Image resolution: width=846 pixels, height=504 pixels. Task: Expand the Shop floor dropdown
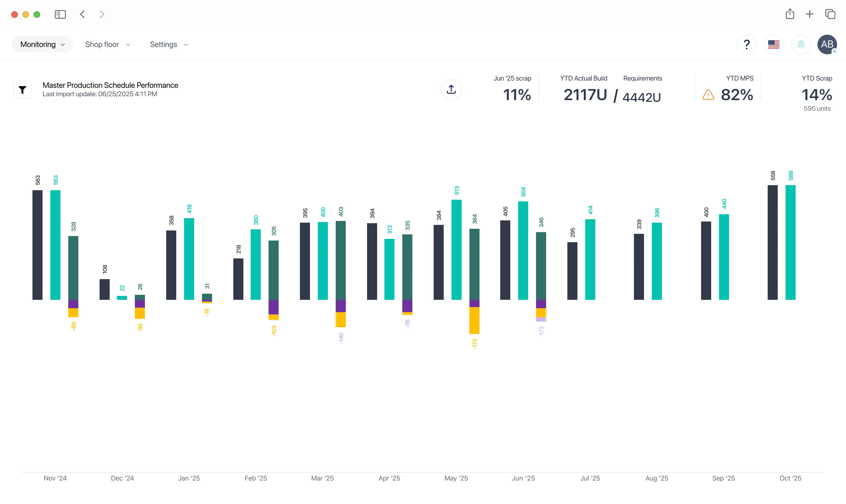107,44
